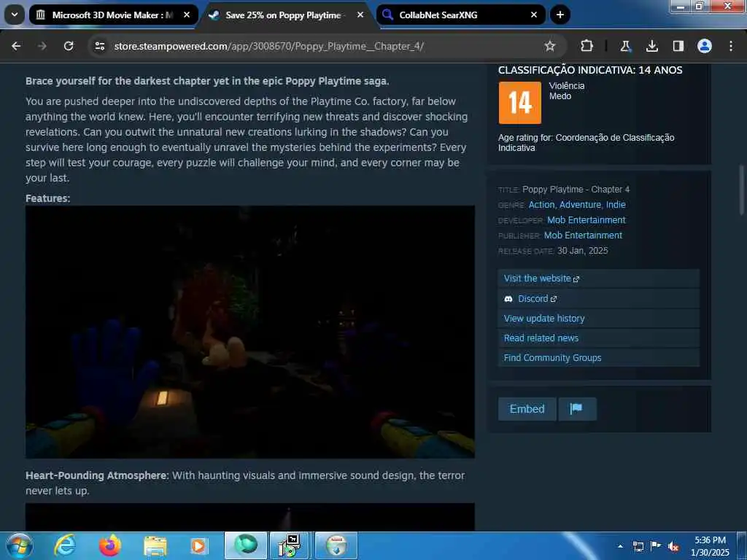Image resolution: width=747 pixels, height=560 pixels.
Task: Open a new browser tab
Action: (x=560, y=15)
